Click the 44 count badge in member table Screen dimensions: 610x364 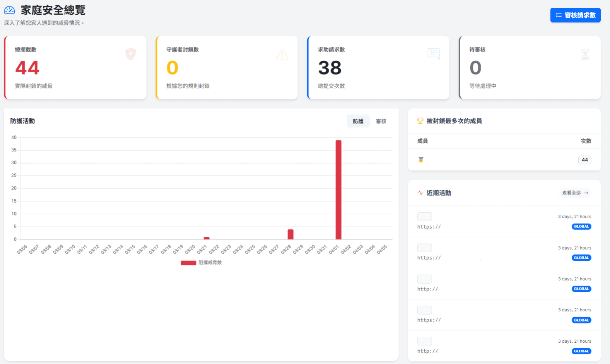click(584, 160)
